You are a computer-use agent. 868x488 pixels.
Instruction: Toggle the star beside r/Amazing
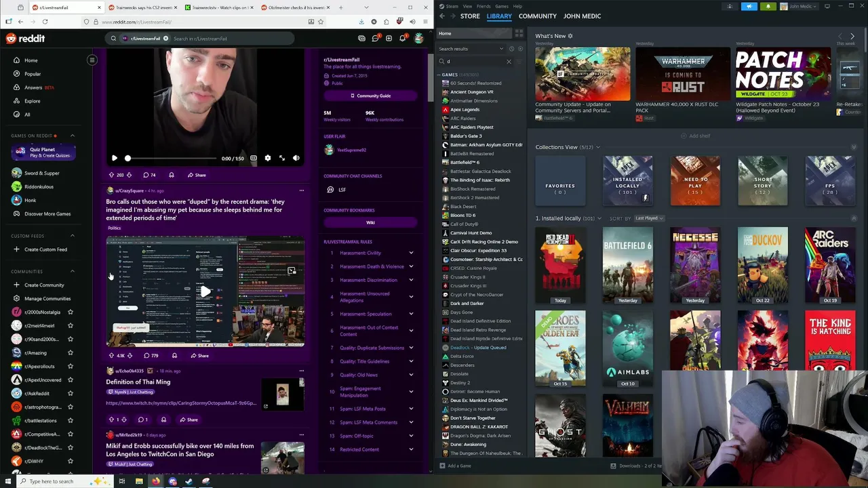pyautogui.click(x=70, y=352)
